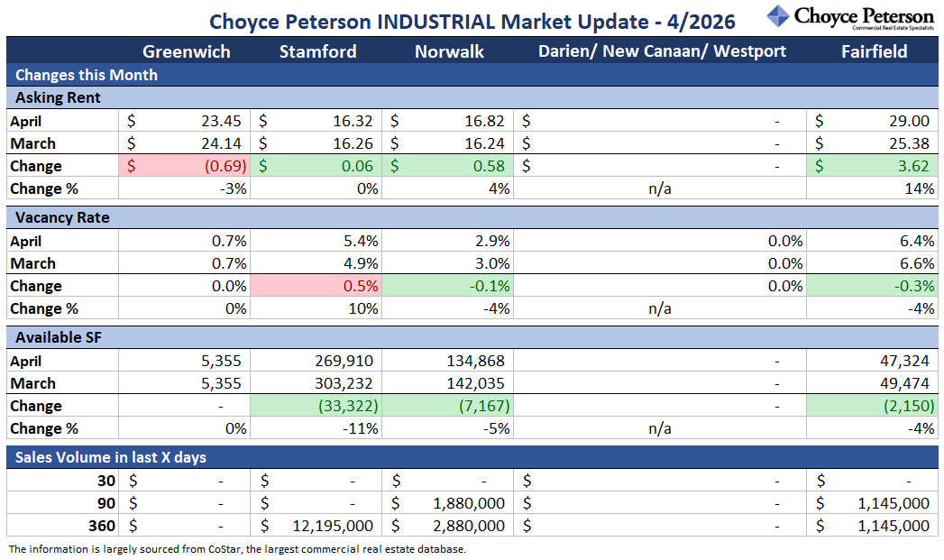Select Stamford April asking rent 16.32

point(316,121)
